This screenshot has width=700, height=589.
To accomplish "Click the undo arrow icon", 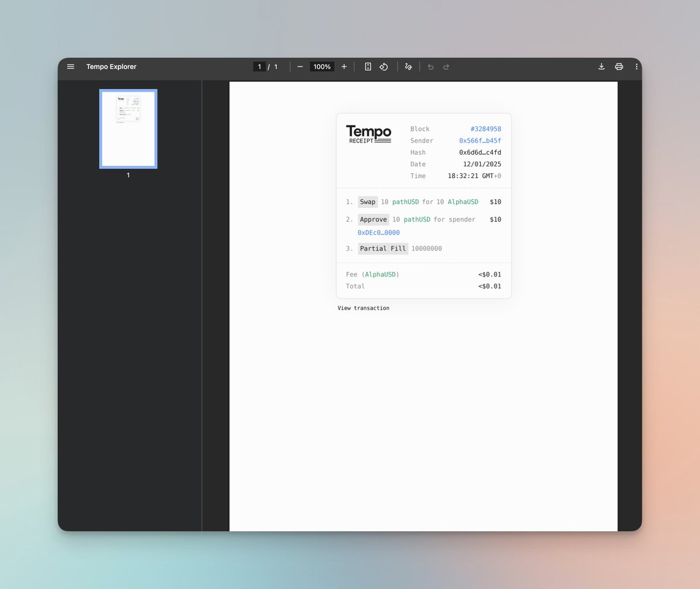I will coord(430,67).
